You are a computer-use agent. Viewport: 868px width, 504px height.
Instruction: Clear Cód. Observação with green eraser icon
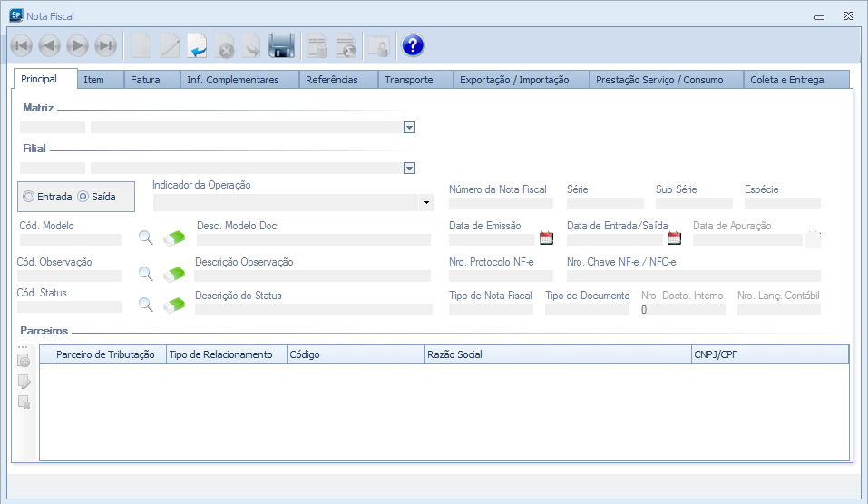174,274
